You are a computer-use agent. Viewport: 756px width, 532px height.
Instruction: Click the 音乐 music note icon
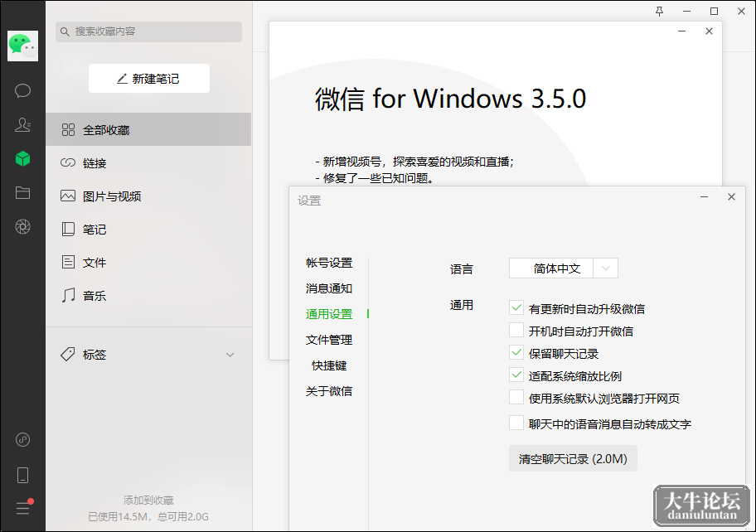point(68,295)
